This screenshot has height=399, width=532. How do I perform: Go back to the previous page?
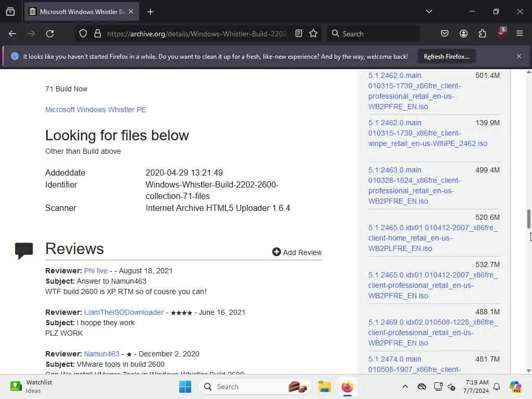pos(12,34)
